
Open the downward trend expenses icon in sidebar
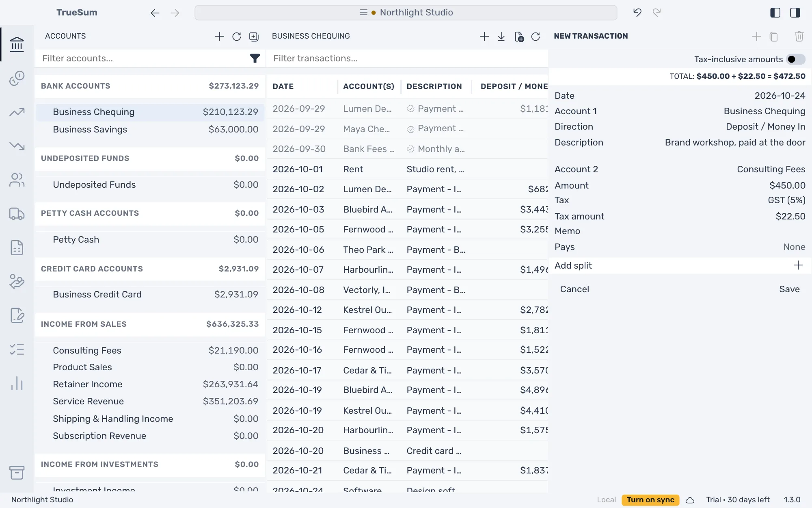(17, 145)
